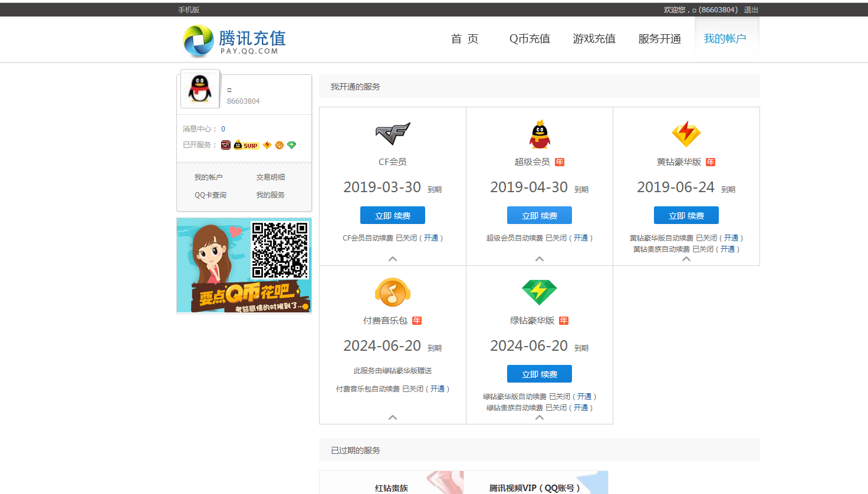Image resolution: width=868 pixels, height=494 pixels.
Task: Click the expired 腾讯视频VIP service card
Action: pos(535,483)
